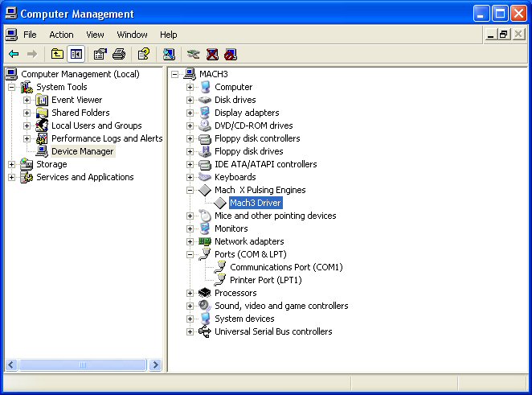Viewport: 532px width, 395px height.
Task: Collapse the Mach X Pulsing Engines node
Action: click(x=190, y=190)
